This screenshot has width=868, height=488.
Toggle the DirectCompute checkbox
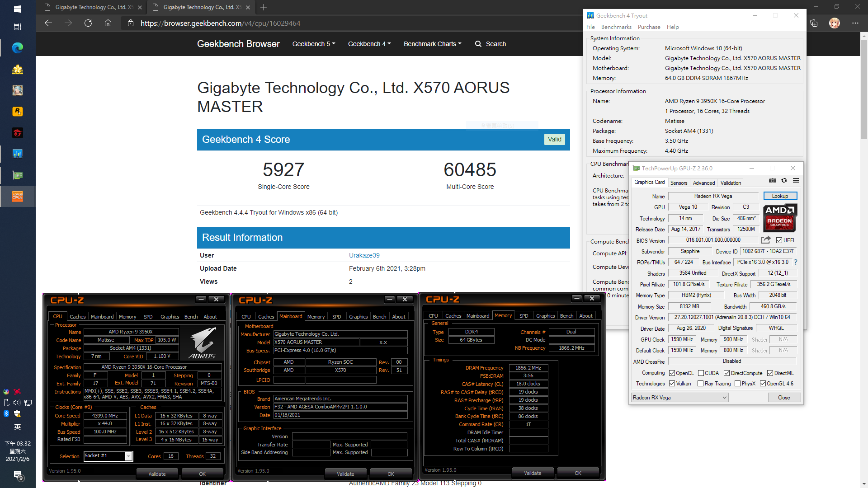point(727,373)
